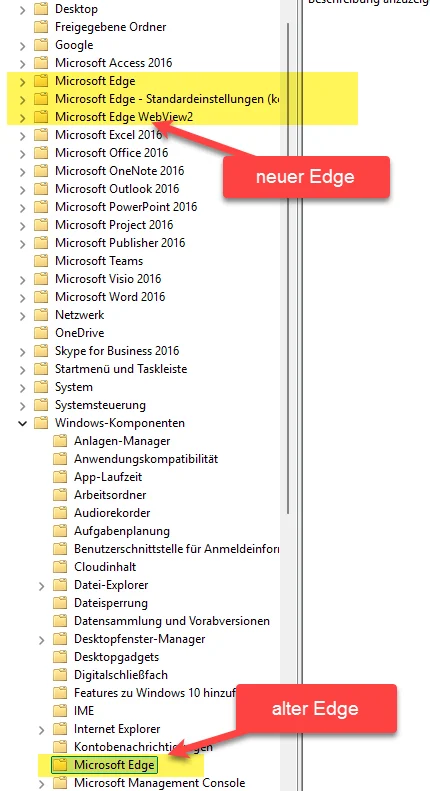Click the Systemsteuerung folder icon
This screenshot has width=430, height=791.
pyautogui.click(x=41, y=405)
